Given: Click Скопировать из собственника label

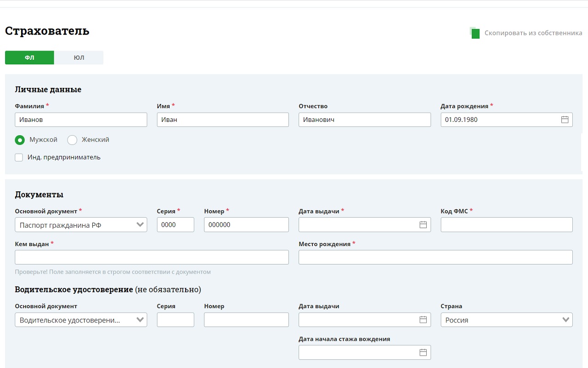Looking at the screenshot, I should (533, 33).
